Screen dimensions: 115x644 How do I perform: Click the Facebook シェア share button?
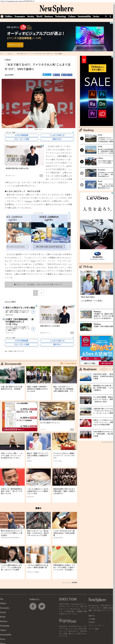(x=56, y=75)
